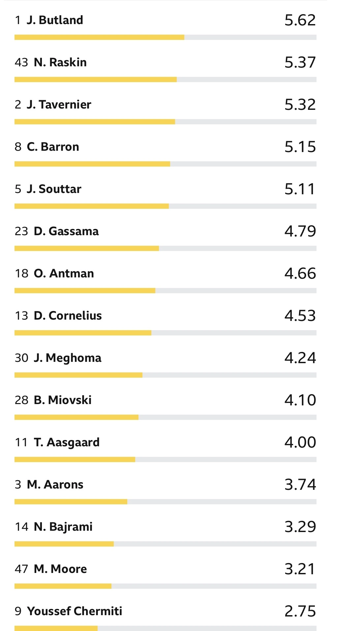Click the rating bar under J. Meghoma
The width and height of the screenshot is (364, 631).
point(78,375)
